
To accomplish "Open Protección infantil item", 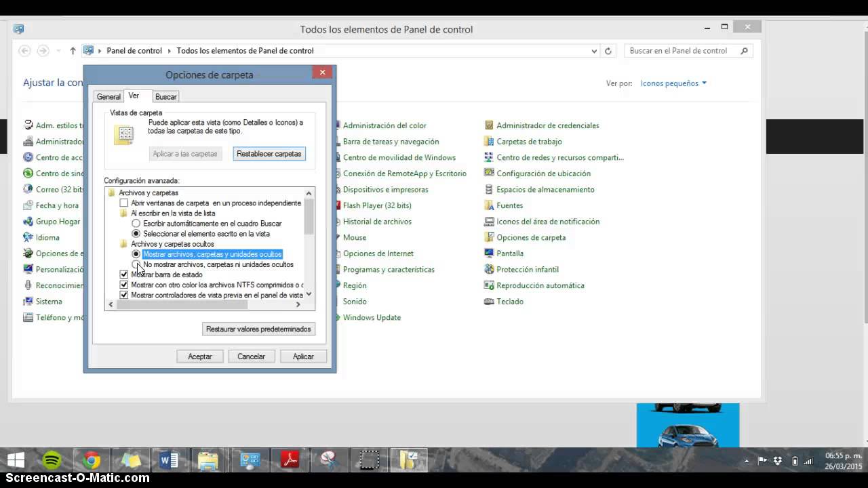I will click(x=521, y=269).
